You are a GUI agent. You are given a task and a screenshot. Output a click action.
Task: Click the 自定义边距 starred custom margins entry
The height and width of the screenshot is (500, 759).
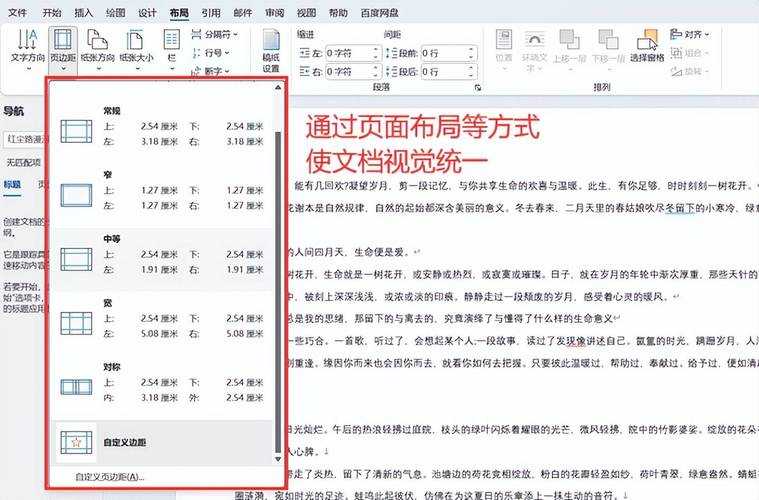tap(162, 442)
